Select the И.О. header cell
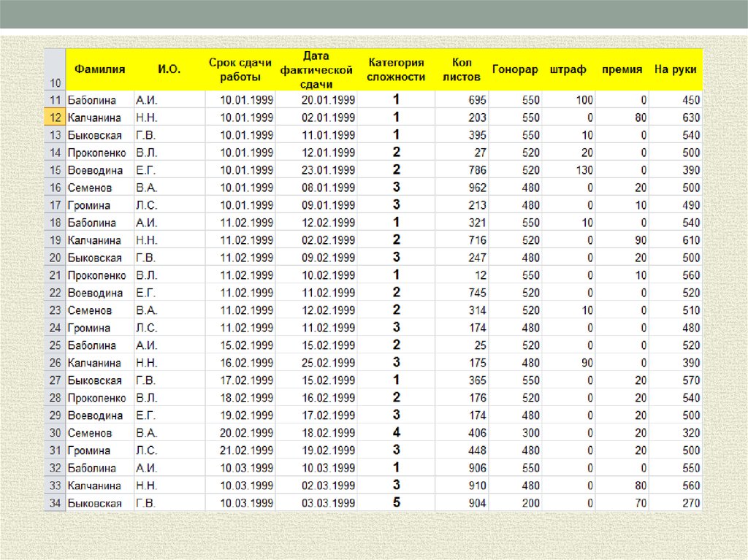 click(x=169, y=70)
